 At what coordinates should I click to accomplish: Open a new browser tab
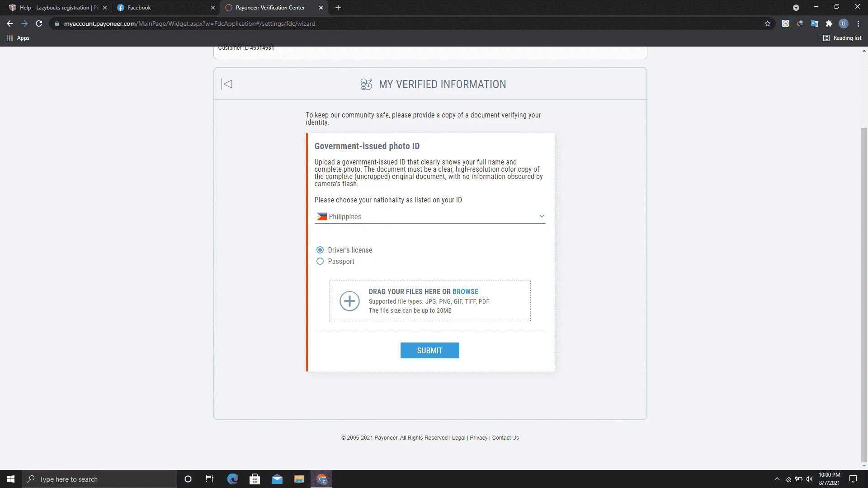tap(338, 8)
